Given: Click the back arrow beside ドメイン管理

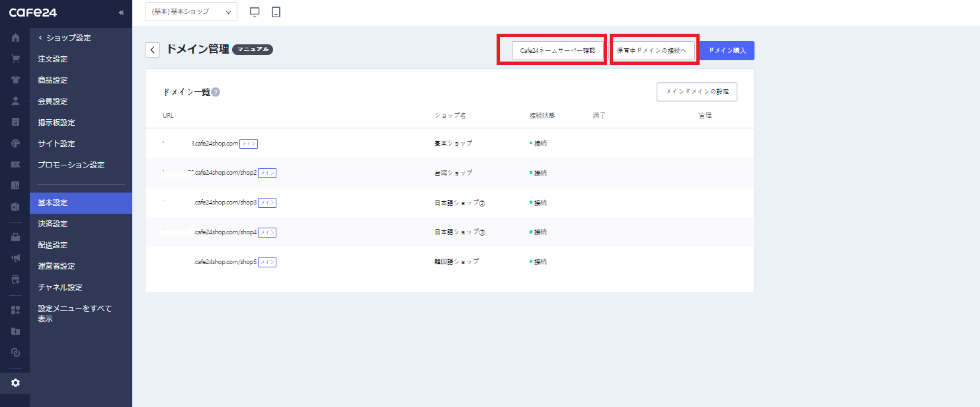Looking at the screenshot, I should pyautogui.click(x=153, y=50).
